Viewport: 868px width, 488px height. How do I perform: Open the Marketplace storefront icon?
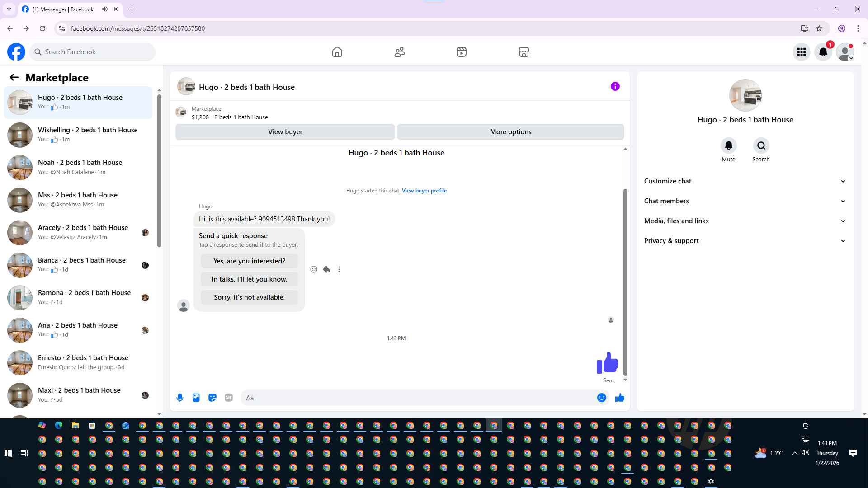tap(524, 52)
